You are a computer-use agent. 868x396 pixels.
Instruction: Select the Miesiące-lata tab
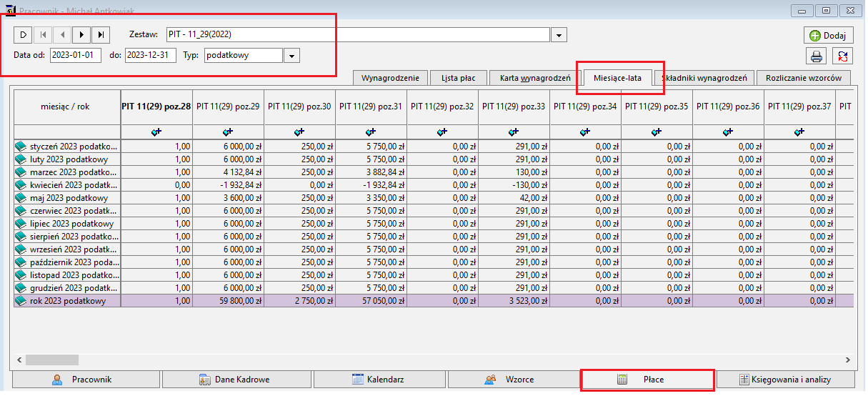coord(617,78)
